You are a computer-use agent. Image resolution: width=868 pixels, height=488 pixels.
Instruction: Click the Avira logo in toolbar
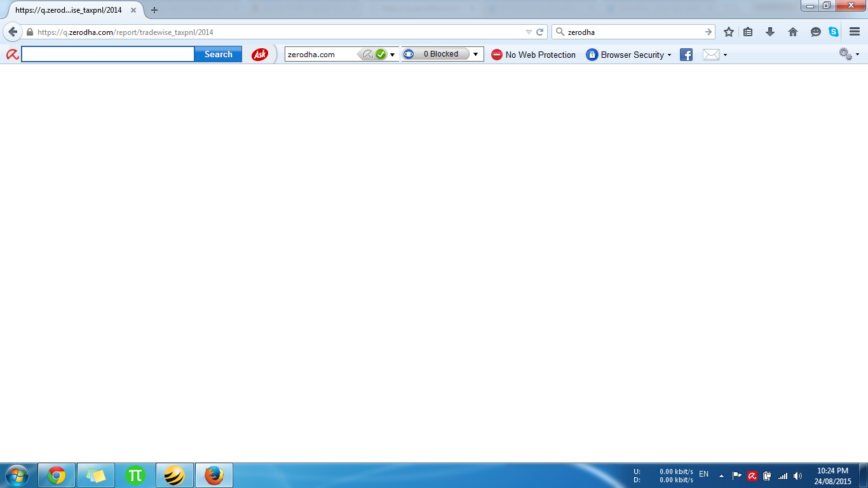pyautogui.click(x=12, y=55)
